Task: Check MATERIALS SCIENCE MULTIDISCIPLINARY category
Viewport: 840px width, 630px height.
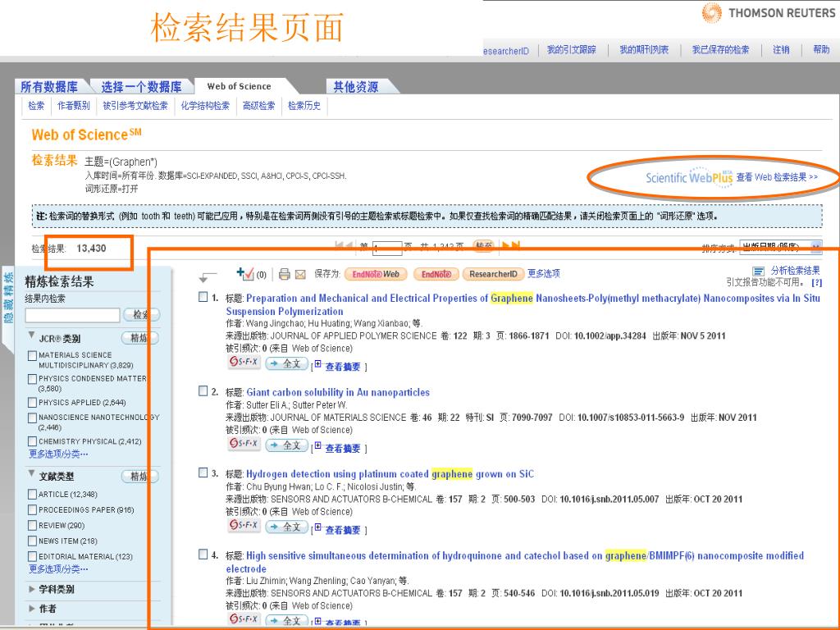Action: 32,355
